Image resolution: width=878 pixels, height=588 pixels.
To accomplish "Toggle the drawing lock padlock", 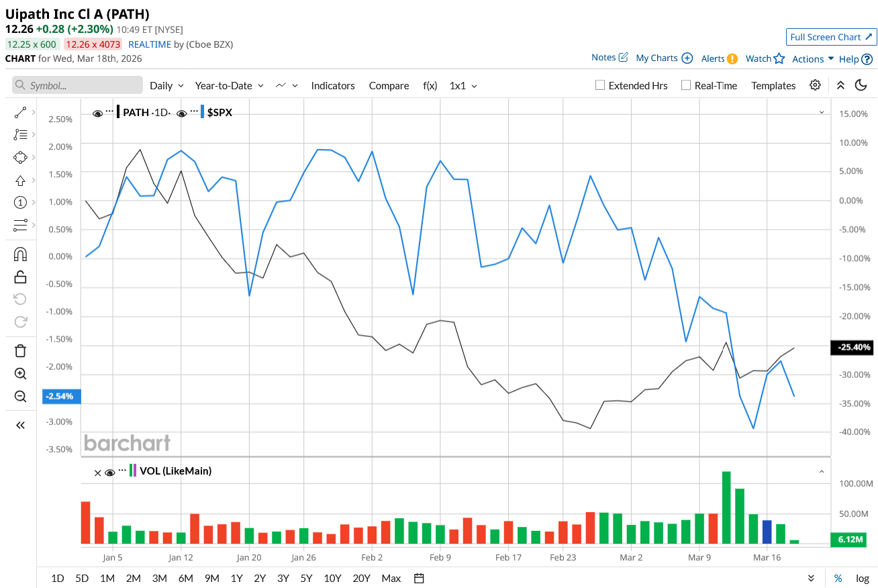I will (x=20, y=277).
